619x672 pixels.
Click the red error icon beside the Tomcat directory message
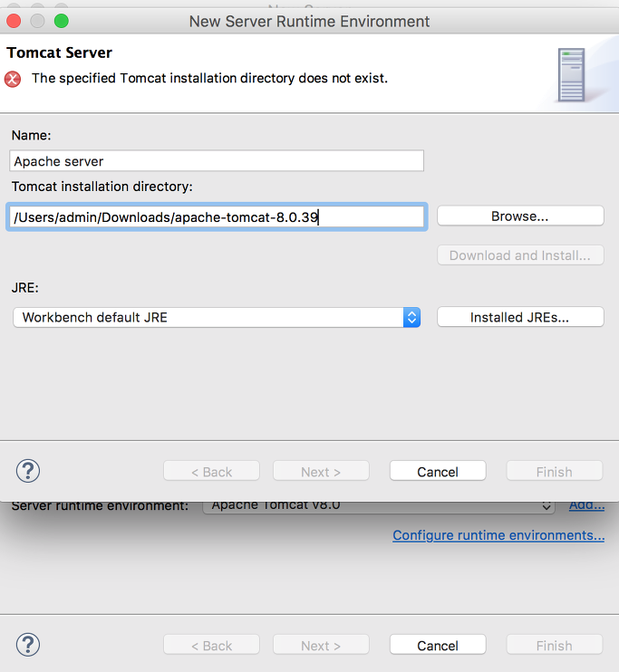[x=13, y=79]
